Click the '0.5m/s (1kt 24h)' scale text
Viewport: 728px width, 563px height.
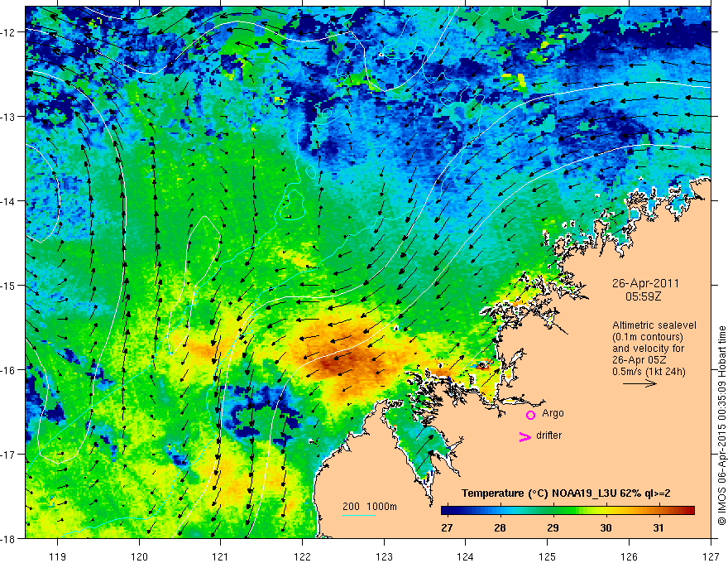pos(649,372)
